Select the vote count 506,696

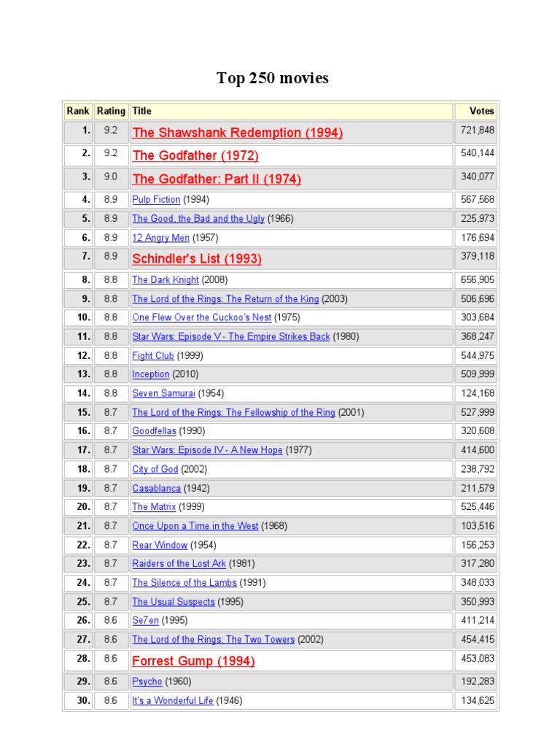coord(477,298)
